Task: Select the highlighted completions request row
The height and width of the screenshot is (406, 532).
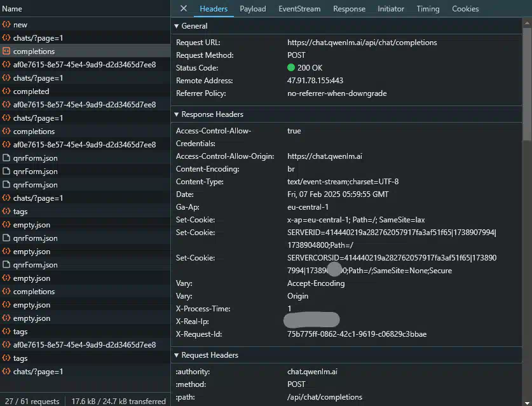Action: click(x=85, y=51)
